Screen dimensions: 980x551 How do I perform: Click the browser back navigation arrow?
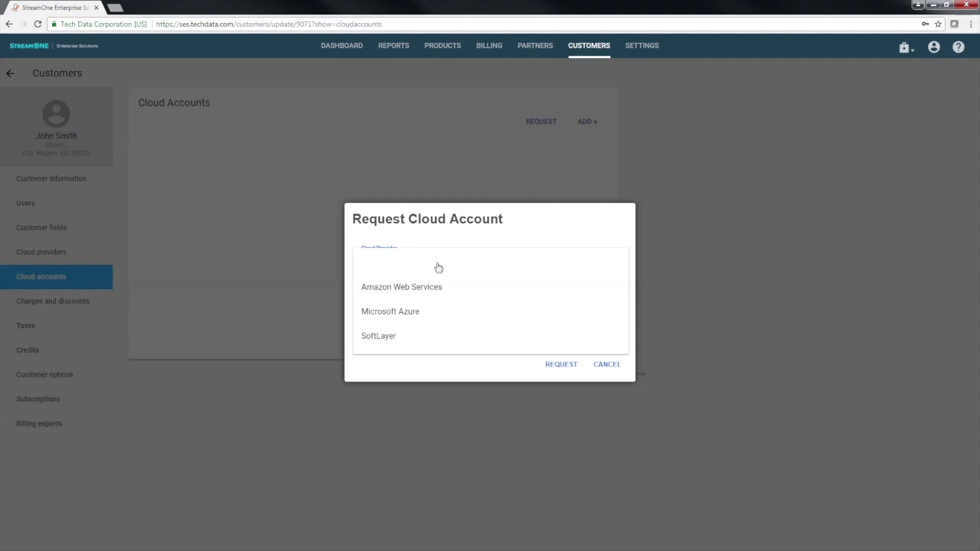[x=9, y=24]
